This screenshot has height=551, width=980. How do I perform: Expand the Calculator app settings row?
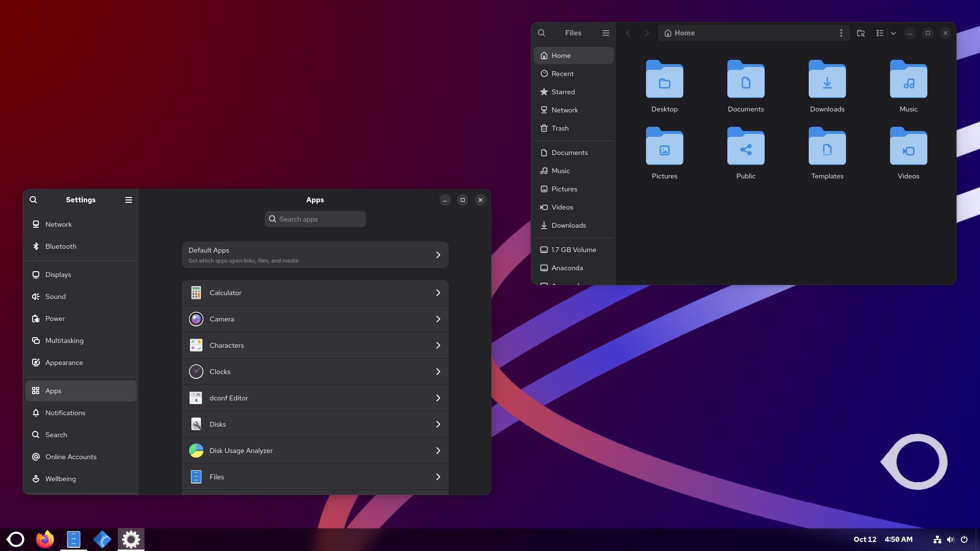point(437,292)
